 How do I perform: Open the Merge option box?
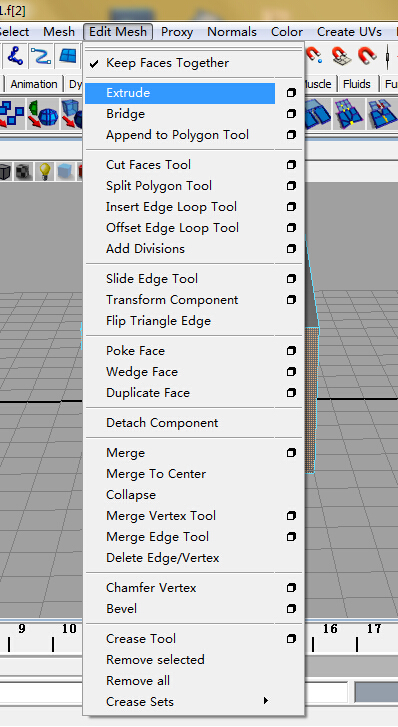(x=291, y=453)
